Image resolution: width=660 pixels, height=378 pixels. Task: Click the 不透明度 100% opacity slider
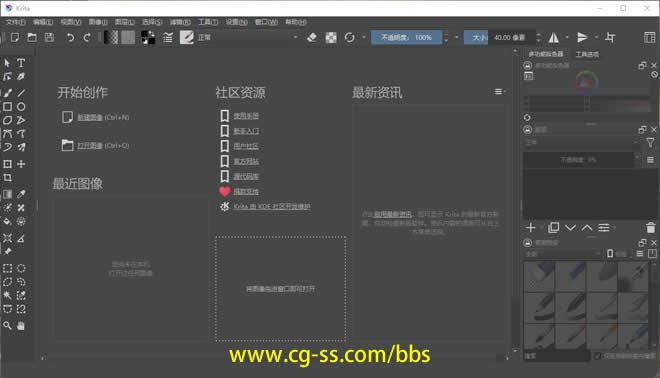(406, 37)
